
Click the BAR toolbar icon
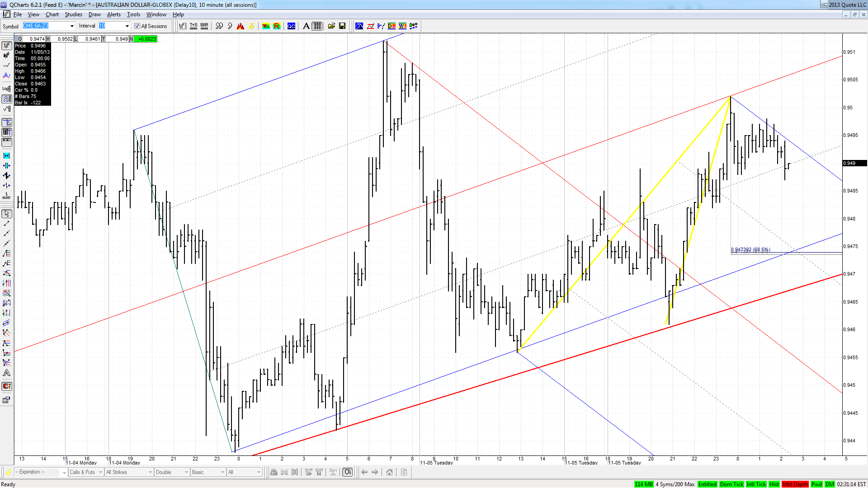pos(204,26)
